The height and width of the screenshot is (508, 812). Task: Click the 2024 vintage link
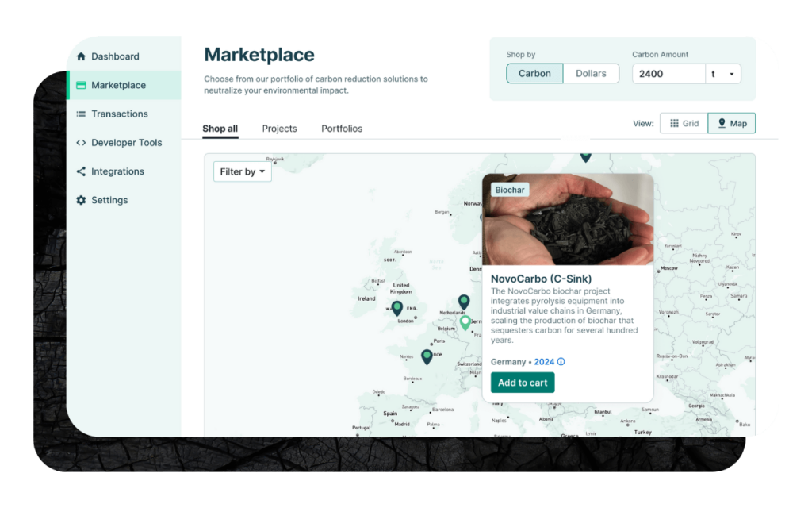[x=544, y=362]
